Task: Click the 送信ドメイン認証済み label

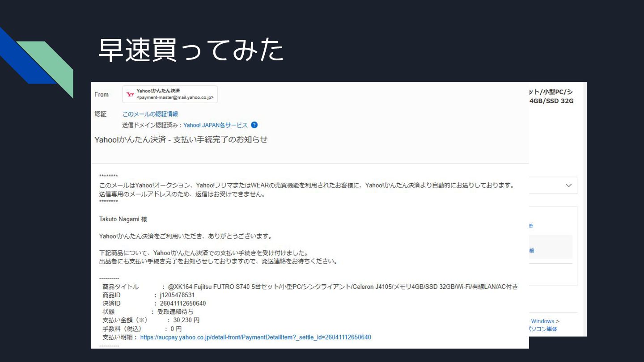Action: tap(151, 125)
